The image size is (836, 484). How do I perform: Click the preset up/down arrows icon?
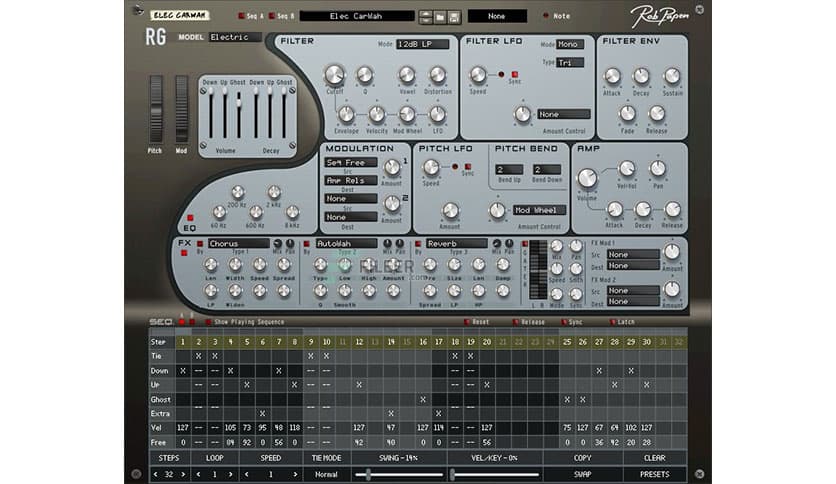click(x=425, y=17)
